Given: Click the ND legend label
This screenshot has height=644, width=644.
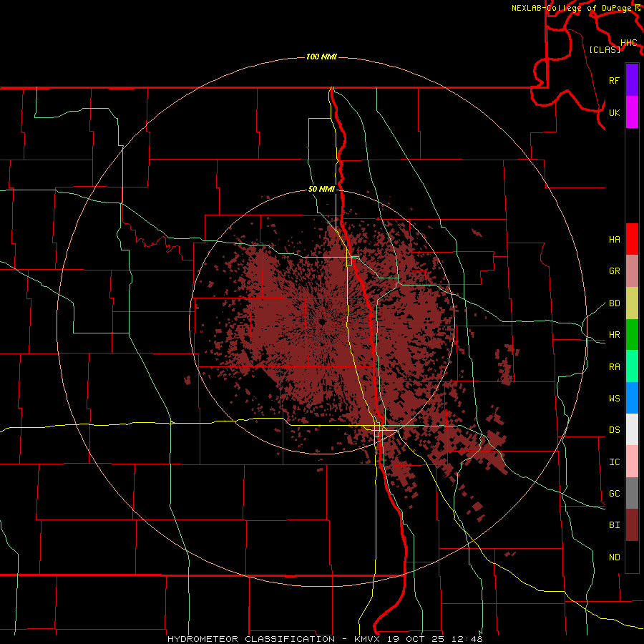Looking at the screenshot, I should coord(614,557).
